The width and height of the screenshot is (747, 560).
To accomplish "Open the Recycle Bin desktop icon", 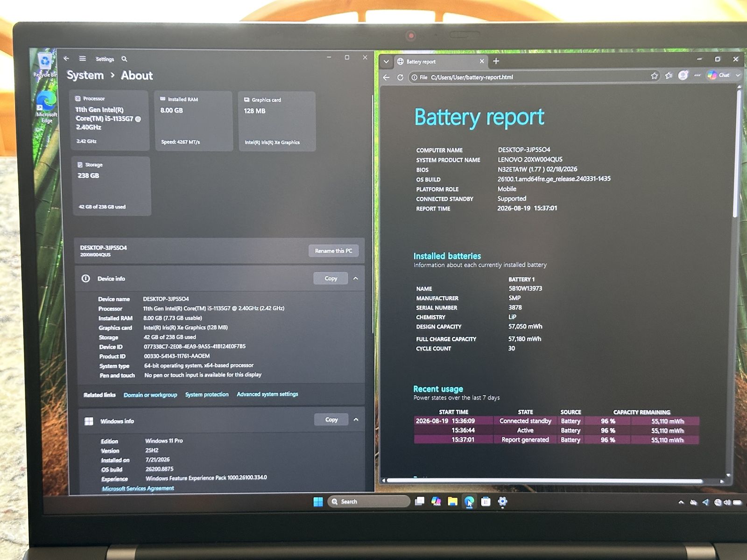I will point(45,65).
